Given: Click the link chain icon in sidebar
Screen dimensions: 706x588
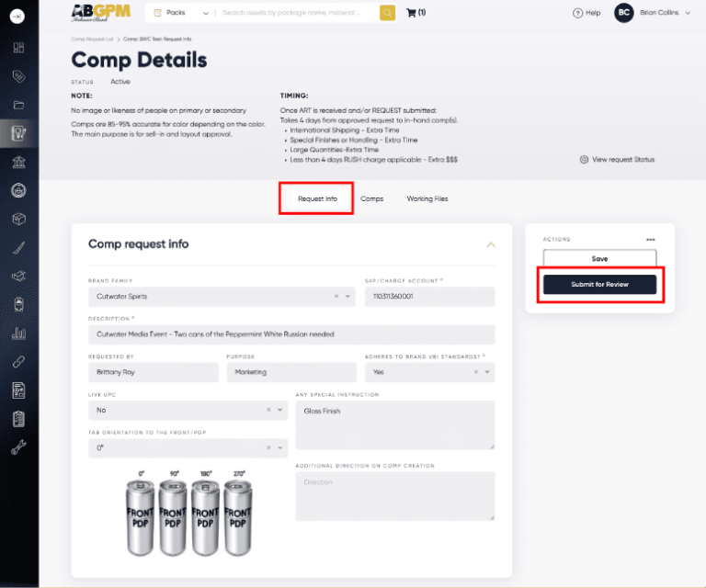Looking at the screenshot, I should pyautogui.click(x=18, y=362).
